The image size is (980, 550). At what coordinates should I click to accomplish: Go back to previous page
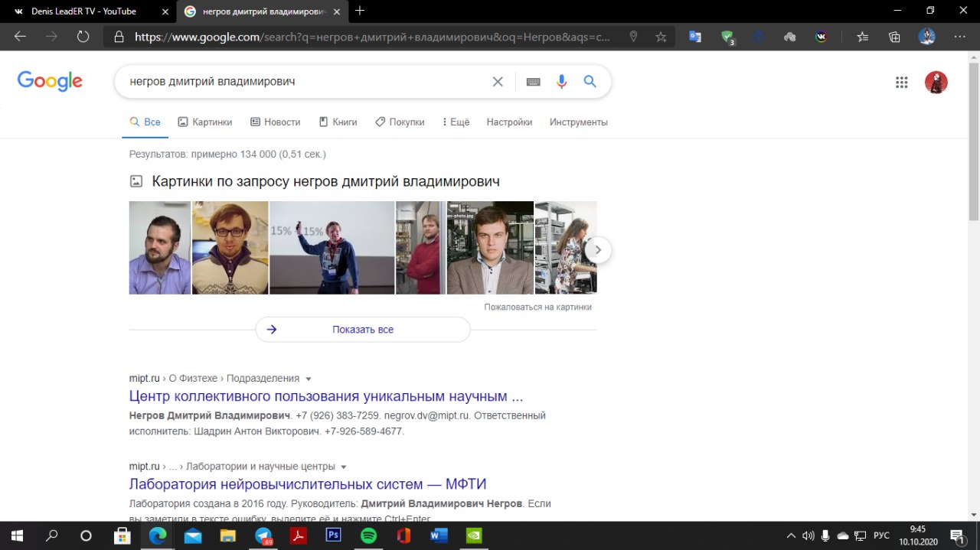(20, 36)
